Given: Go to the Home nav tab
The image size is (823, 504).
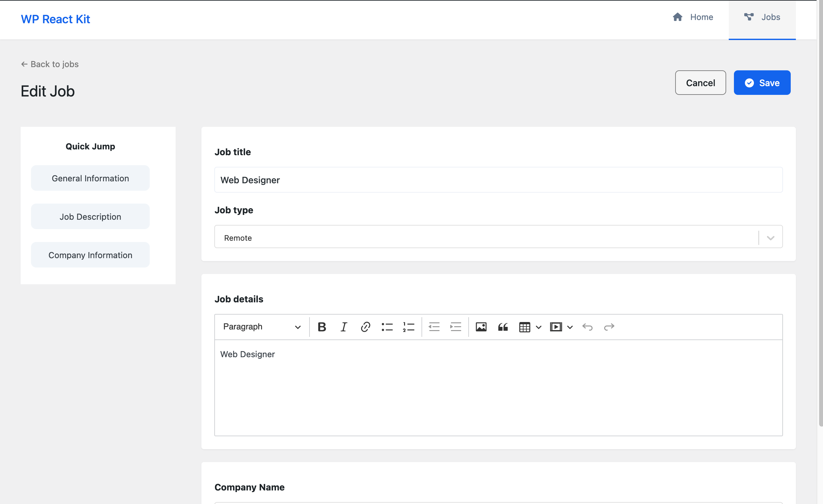Looking at the screenshot, I should pyautogui.click(x=693, y=17).
